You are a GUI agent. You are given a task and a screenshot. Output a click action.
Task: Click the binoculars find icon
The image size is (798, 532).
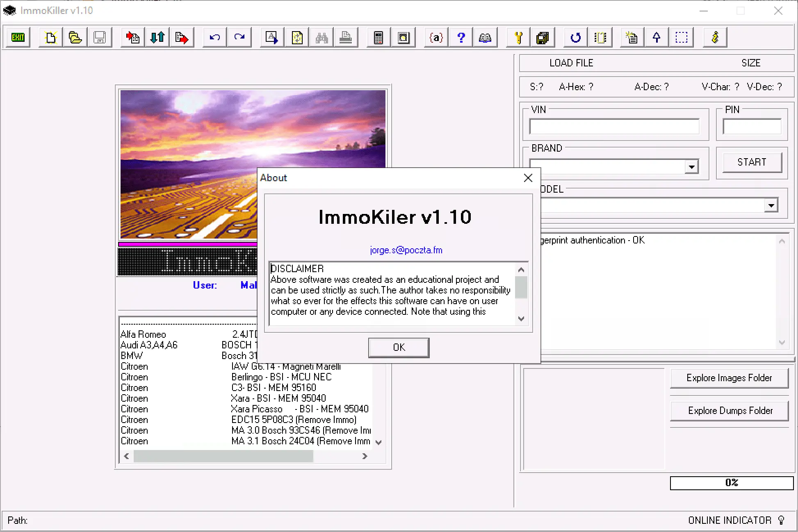tap(321, 38)
